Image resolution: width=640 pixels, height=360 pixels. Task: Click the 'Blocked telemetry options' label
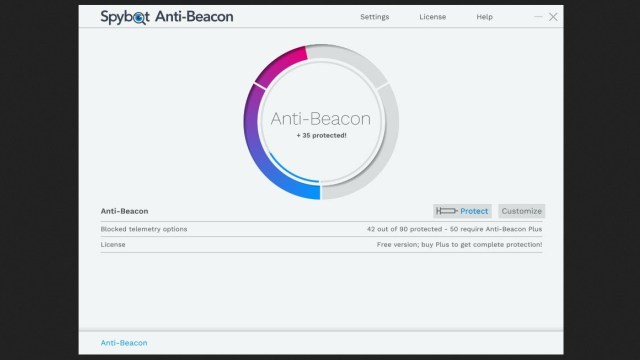click(144, 229)
